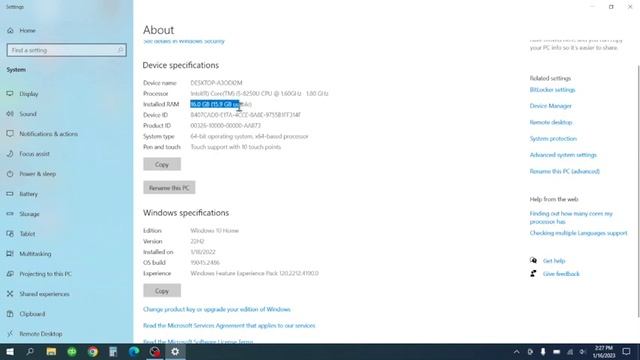Click the battery tray icon
Image resolution: width=640 pixels, height=360 pixels.
(556, 352)
